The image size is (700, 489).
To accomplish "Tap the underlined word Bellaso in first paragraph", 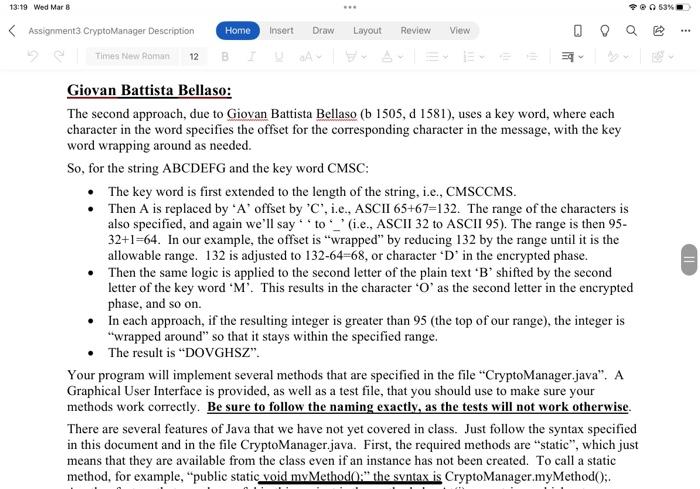I will pos(336,114).
